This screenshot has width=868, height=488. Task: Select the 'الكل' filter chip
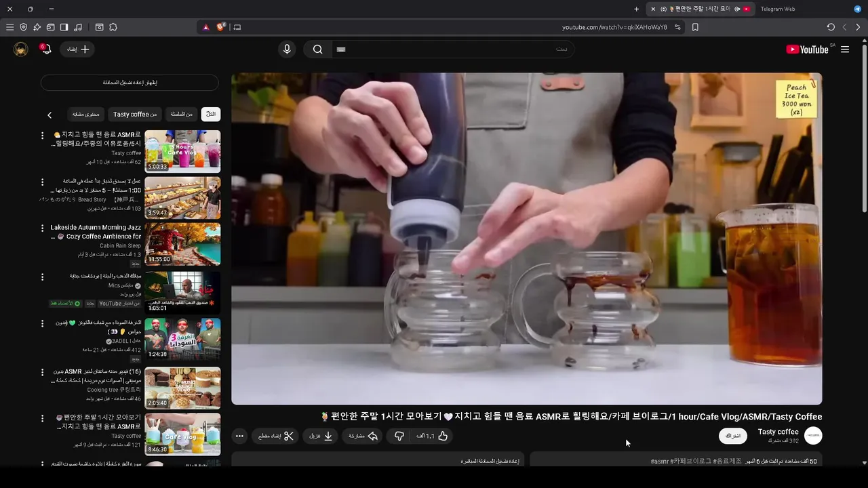(x=211, y=114)
